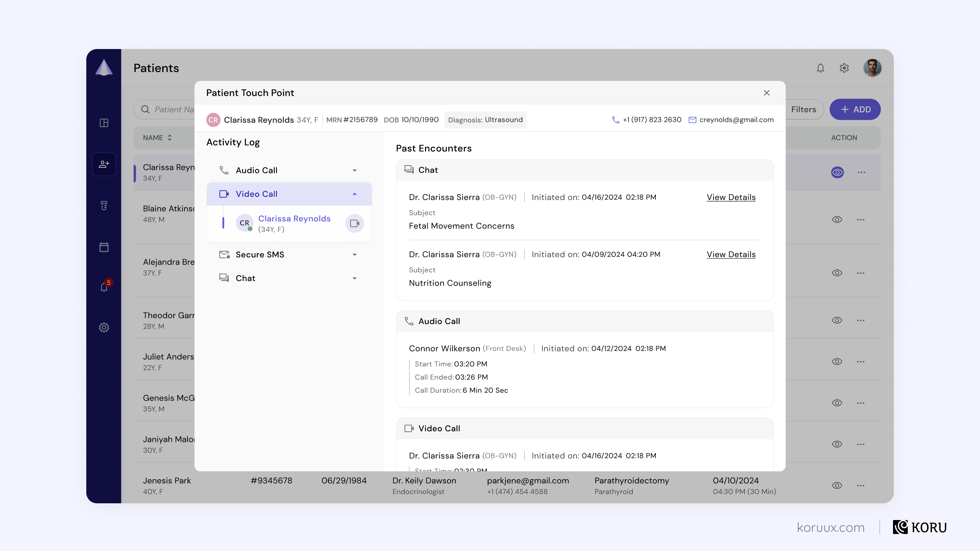Sort patients by Name column
This screenshot has height=551, width=980.
click(x=170, y=137)
